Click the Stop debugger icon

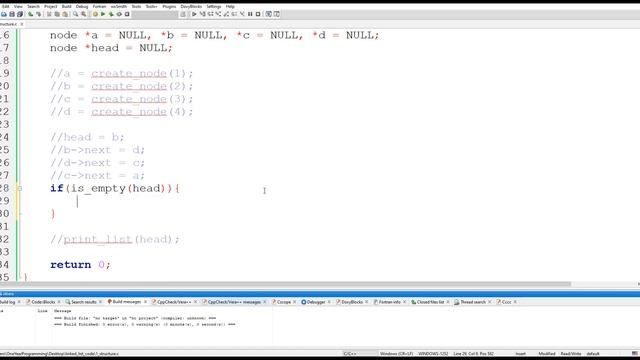tap(258, 14)
